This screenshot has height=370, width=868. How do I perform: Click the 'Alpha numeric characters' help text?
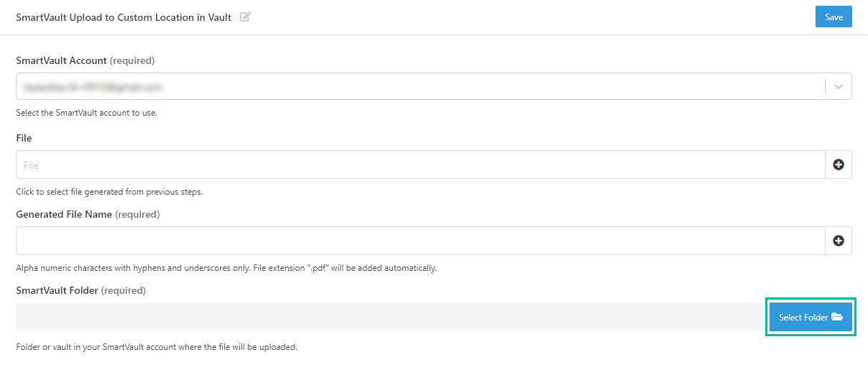coord(226,268)
